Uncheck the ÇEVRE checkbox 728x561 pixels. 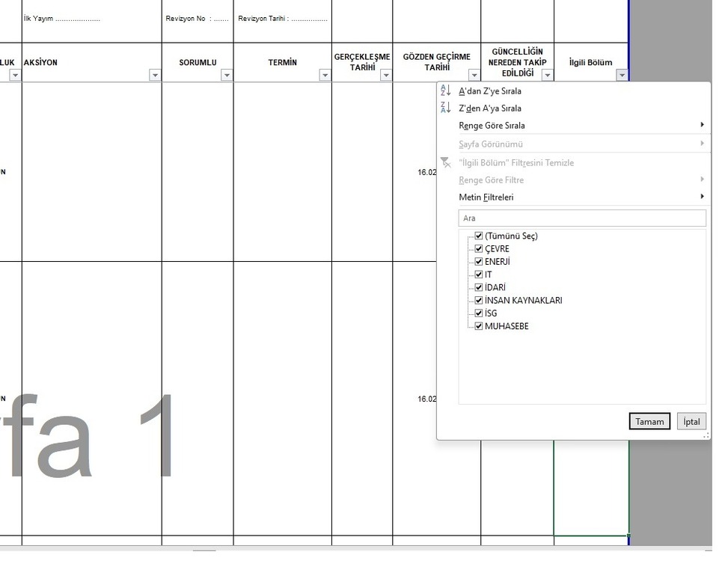pyautogui.click(x=479, y=249)
